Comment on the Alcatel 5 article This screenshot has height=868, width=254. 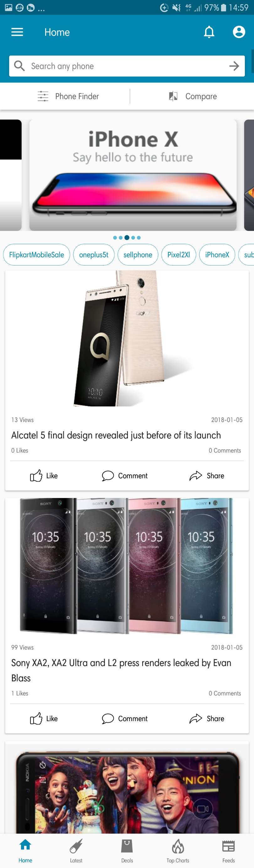coord(124,475)
